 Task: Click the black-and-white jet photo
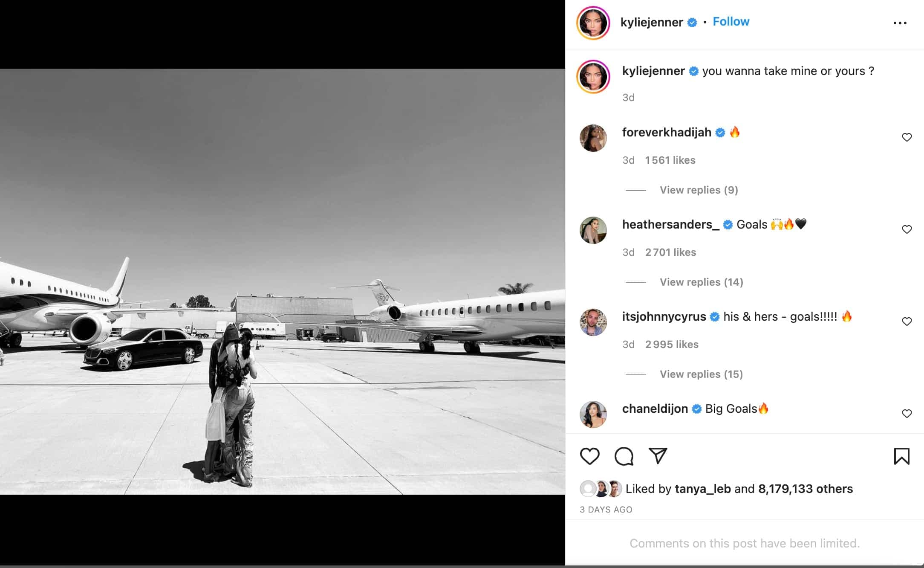click(283, 281)
